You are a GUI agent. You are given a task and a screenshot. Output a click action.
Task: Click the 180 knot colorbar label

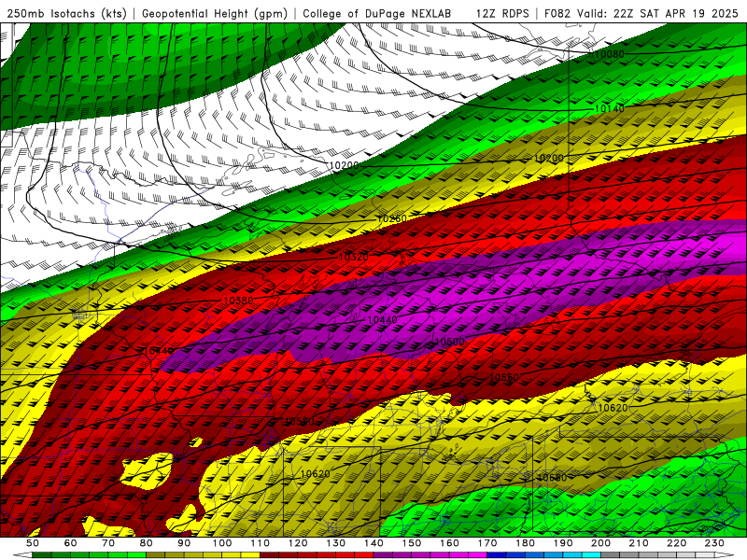[525, 543]
